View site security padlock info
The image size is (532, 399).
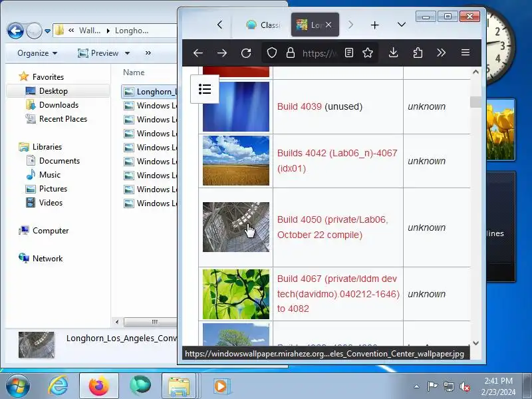(291, 53)
